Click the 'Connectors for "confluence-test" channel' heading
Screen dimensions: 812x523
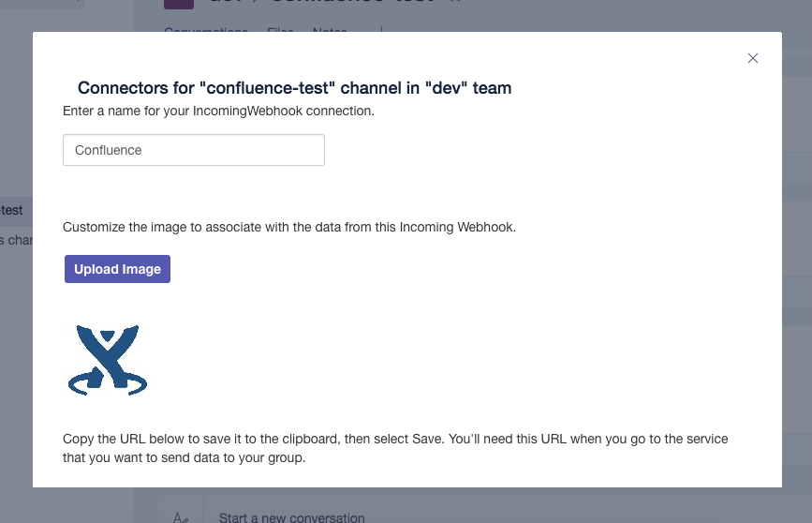click(295, 88)
